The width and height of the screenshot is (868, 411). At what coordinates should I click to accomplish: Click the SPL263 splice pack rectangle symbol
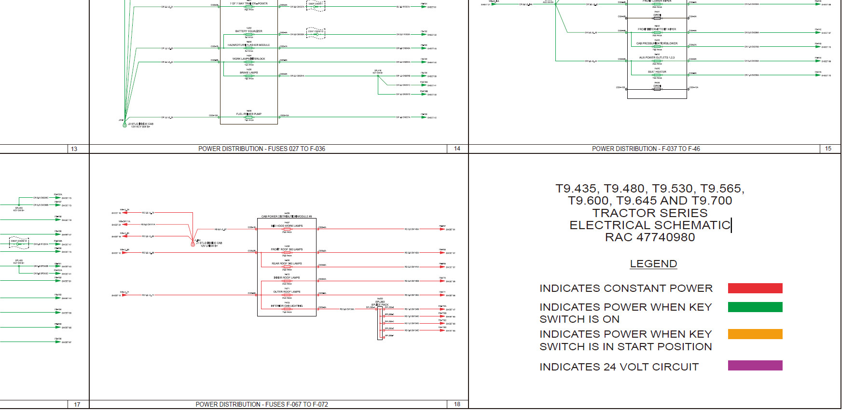(380, 323)
